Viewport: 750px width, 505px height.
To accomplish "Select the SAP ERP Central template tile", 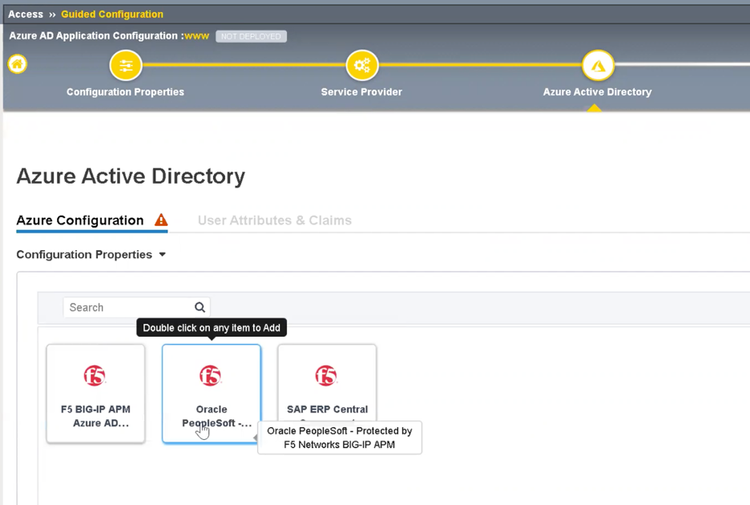I will click(x=326, y=395).
